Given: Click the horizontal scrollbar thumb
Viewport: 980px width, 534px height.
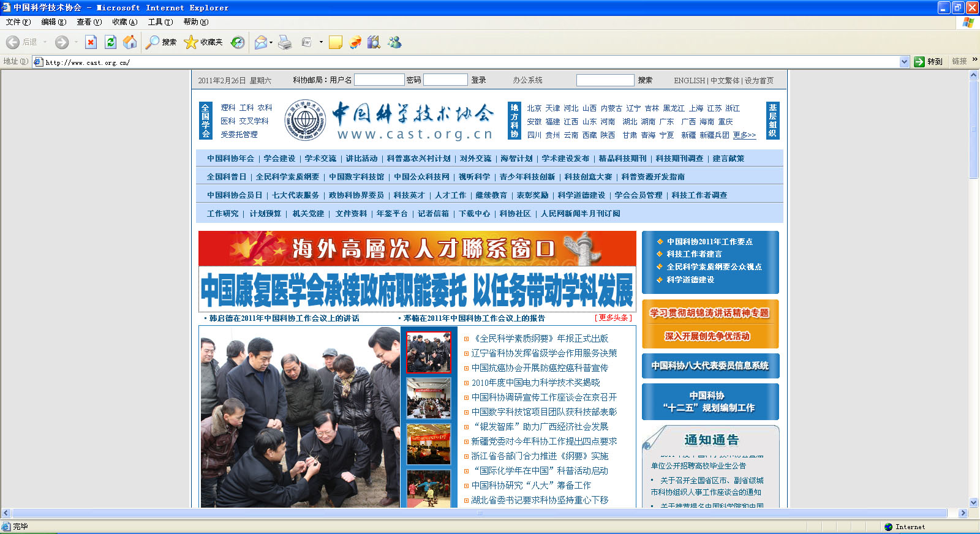Looking at the screenshot, I should tap(480, 513).
